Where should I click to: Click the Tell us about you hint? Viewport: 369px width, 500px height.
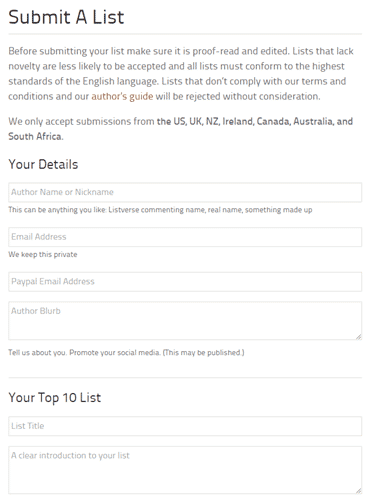click(126, 352)
